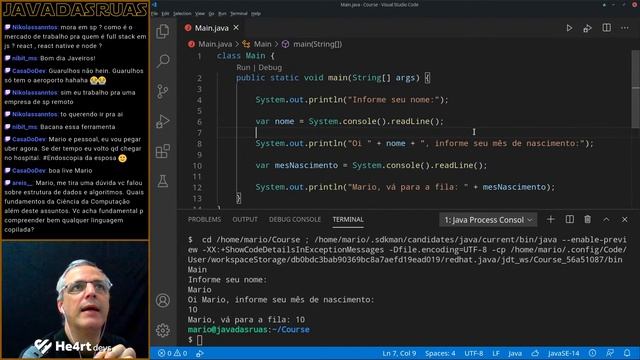
Task: Expand the Main class breadcrumb
Action: pyautogui.click(x=262, y=44)
